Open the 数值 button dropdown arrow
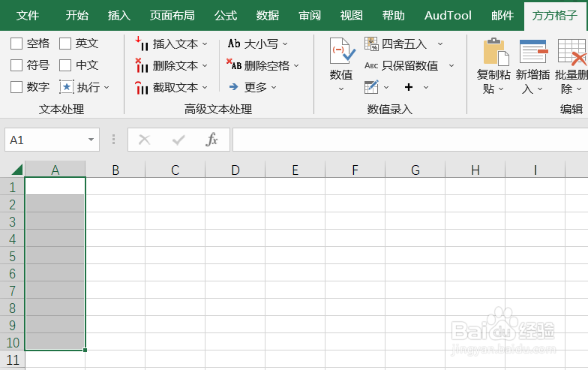The width and height of the screenshot is (588, 370). 341,89
